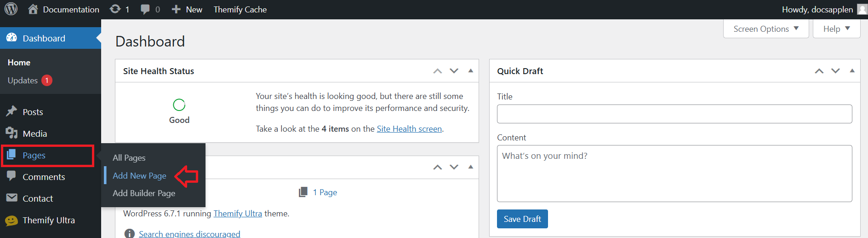The image size is (868, 238).
Task: Click the Quick Draft Title field
Action: click(674, 114)
